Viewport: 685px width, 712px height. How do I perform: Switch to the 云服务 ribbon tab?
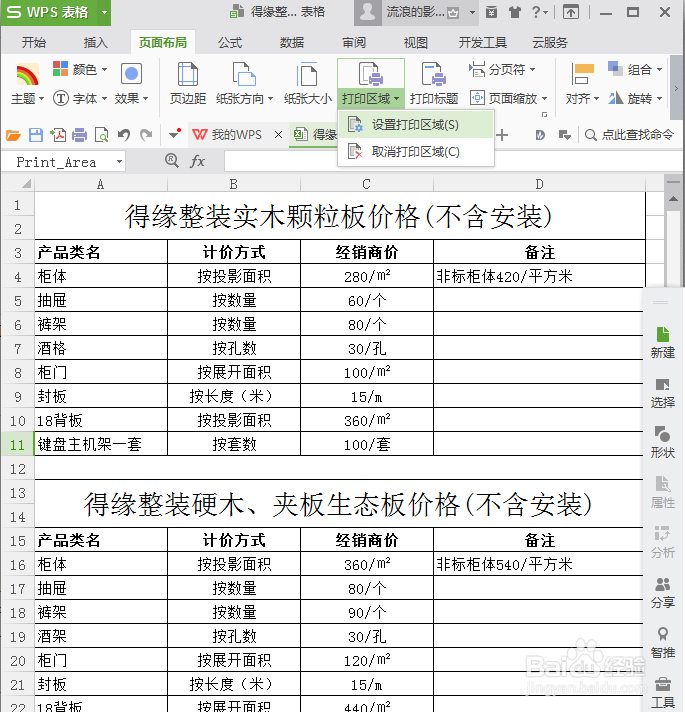coord(550,43)
